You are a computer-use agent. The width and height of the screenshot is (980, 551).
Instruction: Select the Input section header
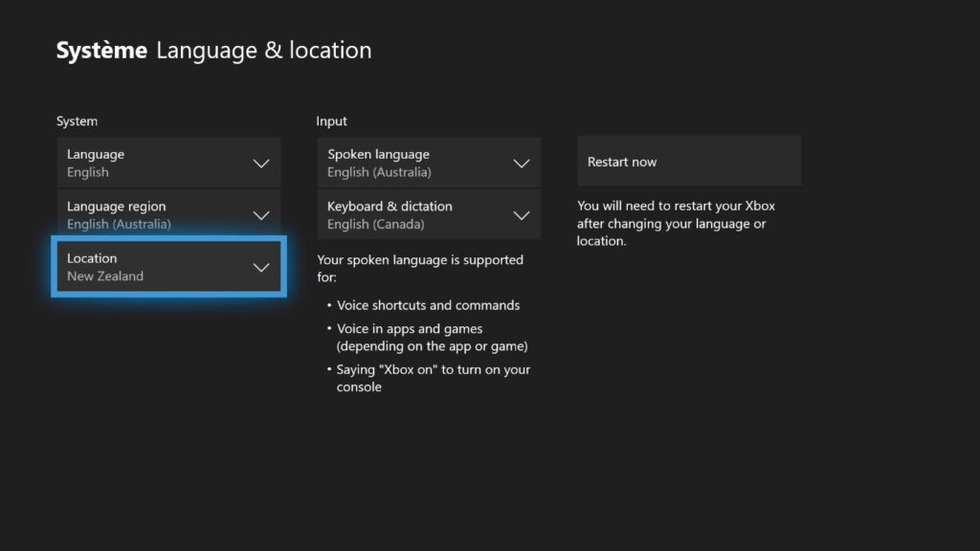point(332,121)
